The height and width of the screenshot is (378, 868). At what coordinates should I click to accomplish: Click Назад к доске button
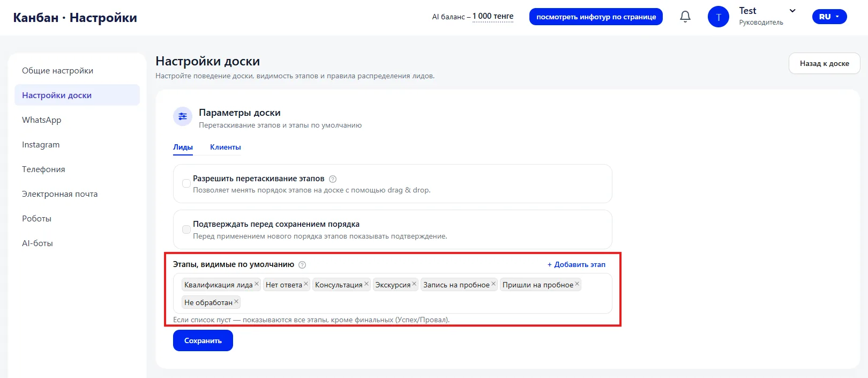(825, 63)
